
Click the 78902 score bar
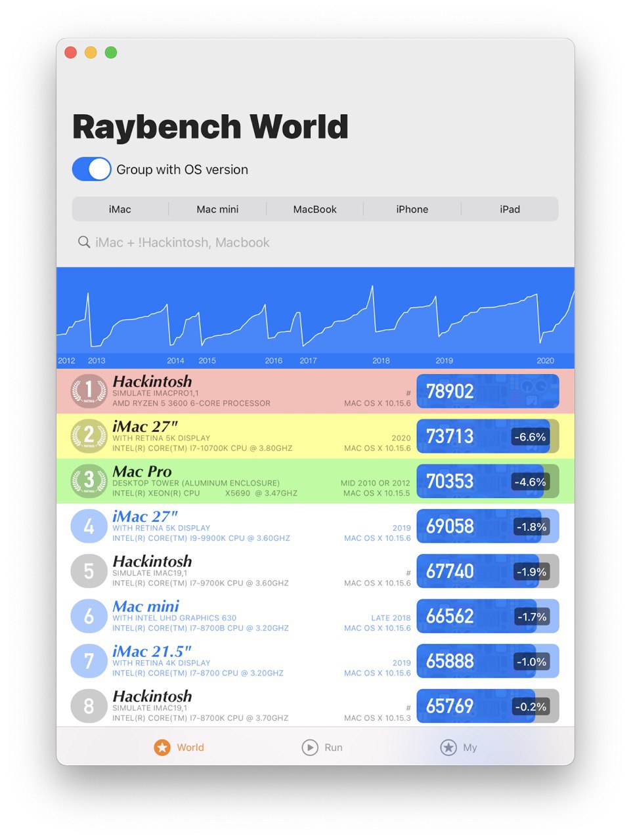[x=488, y=391]
